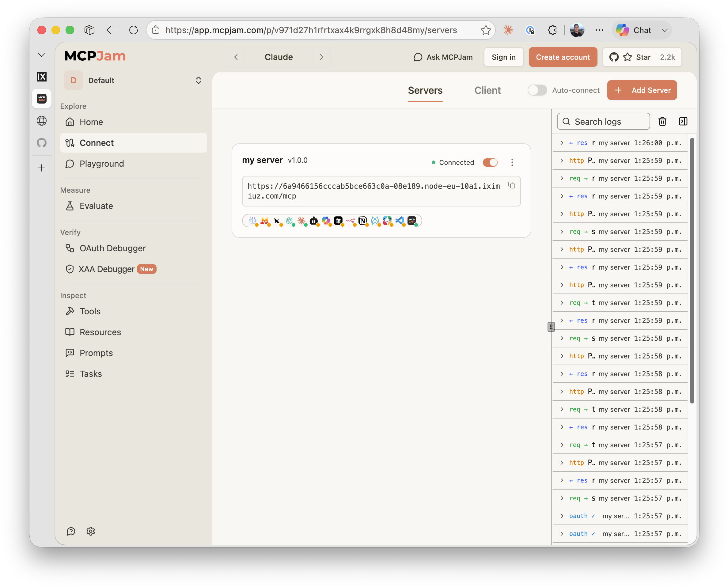Go to Home in the sidebar
The width and height of the screenshot is (728, 587).
[x=133, y=122]
